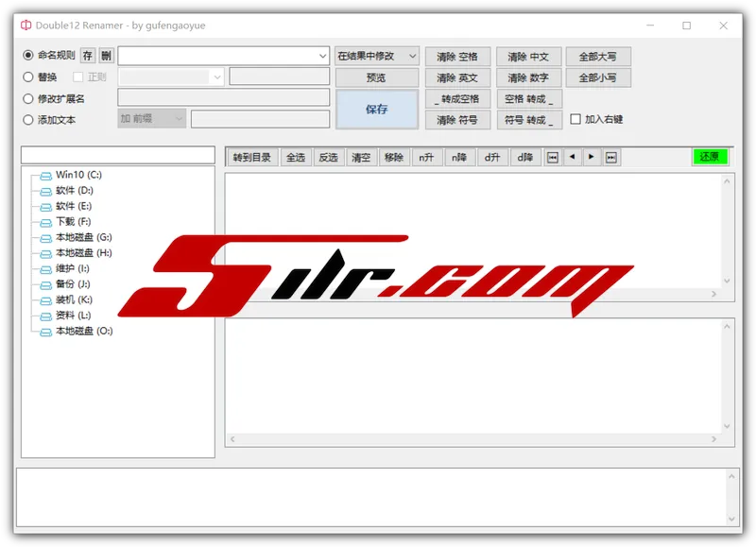Click the path input field above drive tree
Viewport: 756px width, 547px height.
click(117, 155)
